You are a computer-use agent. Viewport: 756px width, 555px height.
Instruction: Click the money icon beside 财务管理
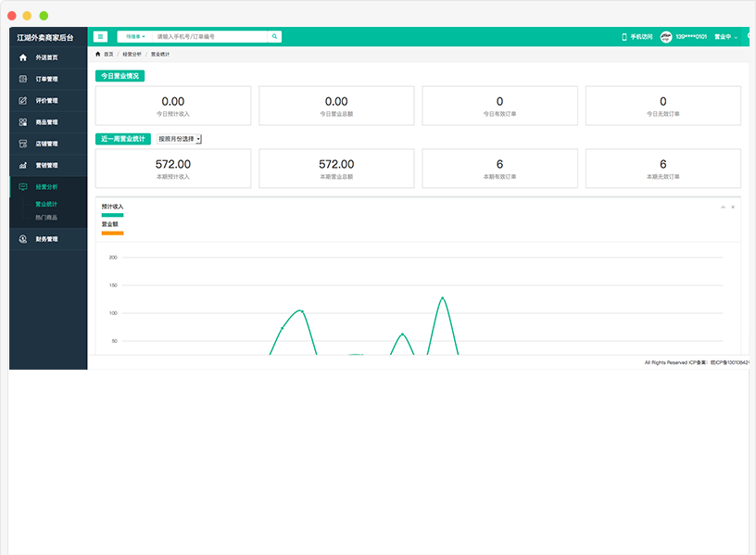click(22, 239)
